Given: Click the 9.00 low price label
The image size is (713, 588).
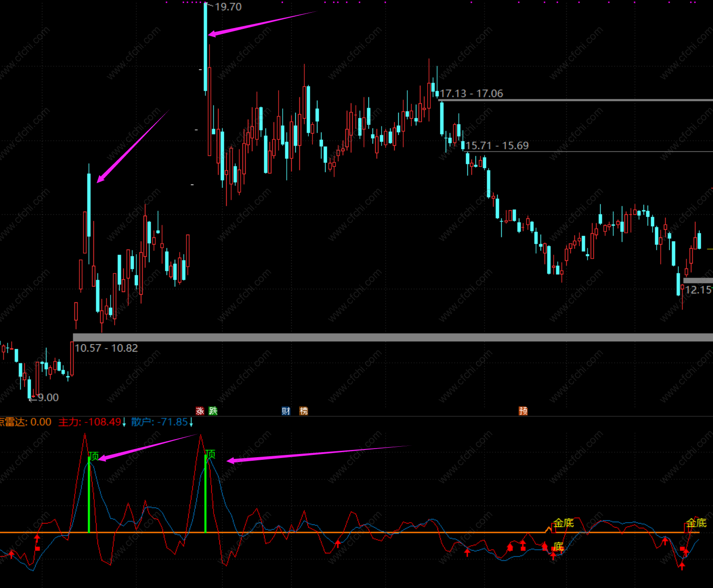Looking at the screenshot, I should coord(48,398).
